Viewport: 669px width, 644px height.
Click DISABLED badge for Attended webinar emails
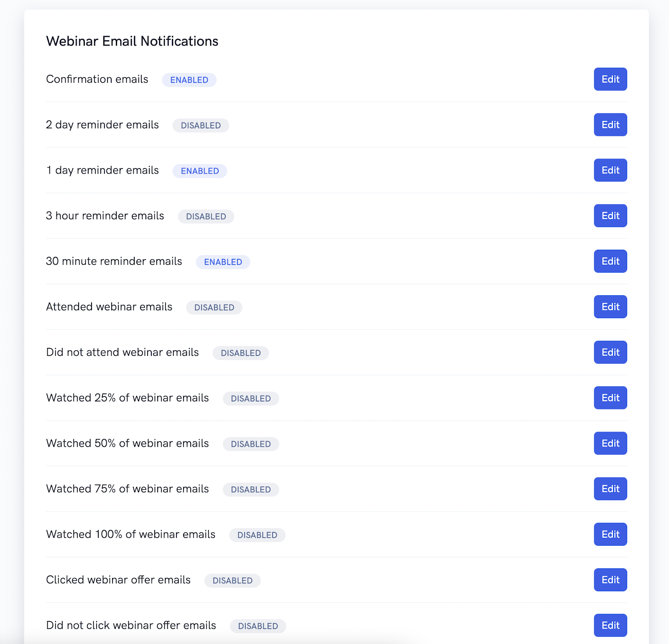(214, 308)
